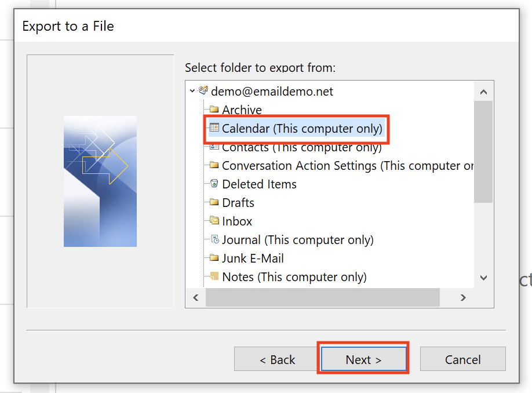Click the Notes sticky-note icon
This screenshot has height=393, width=532.
point(214,276)
